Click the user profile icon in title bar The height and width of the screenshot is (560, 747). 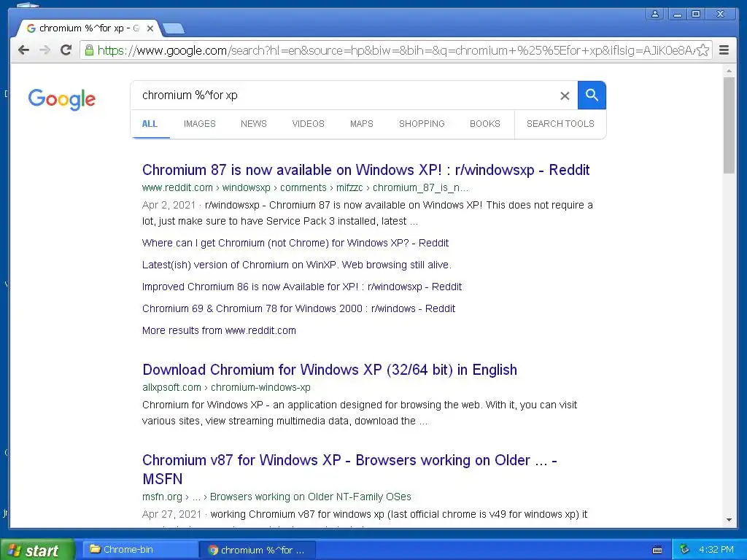tap(655, 15)
